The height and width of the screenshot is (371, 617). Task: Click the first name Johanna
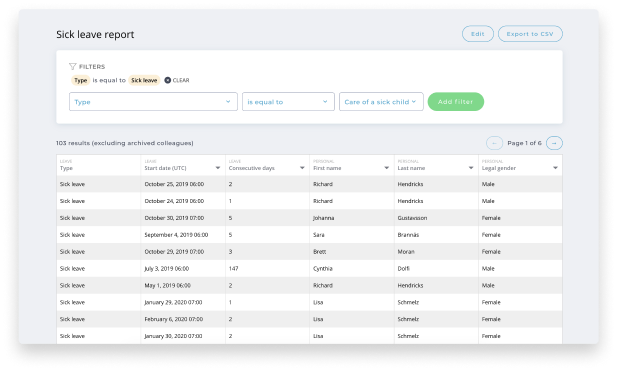tap(323, 218)
